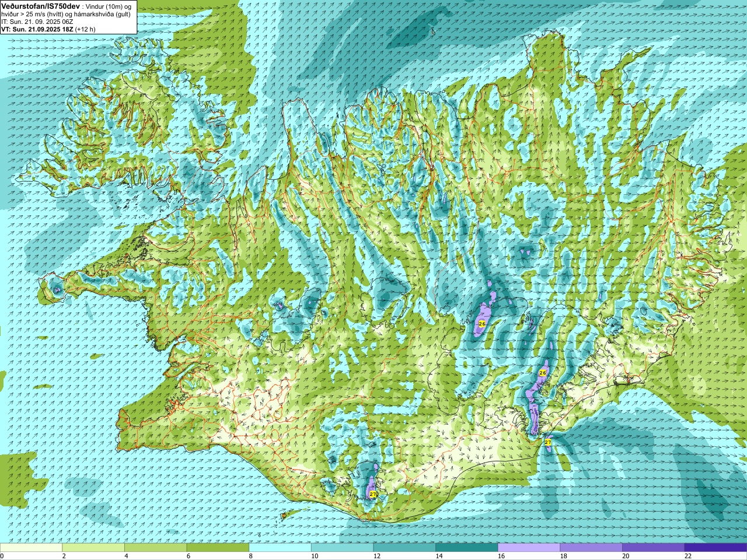The width and height of the screenshot is (747, 560).
Task: Click the lavender 16–18 legend swatch
Action: coord(529,548)
